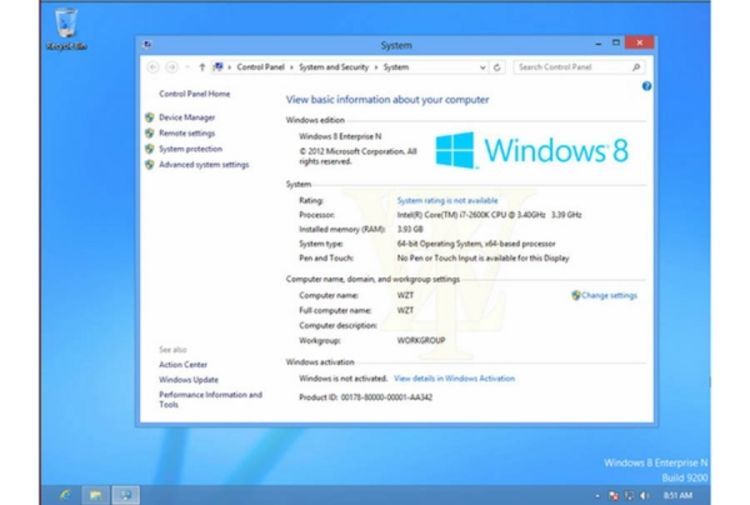Close the System window
The image size is (750, 505).
[x=640, y=43]
